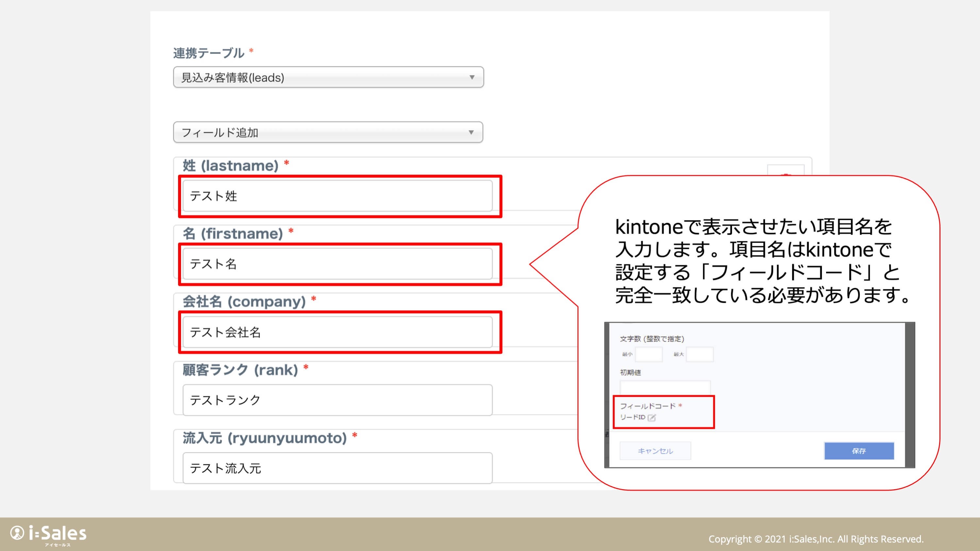
Task: Click the フィールドコード label
Action: (647, 406)
